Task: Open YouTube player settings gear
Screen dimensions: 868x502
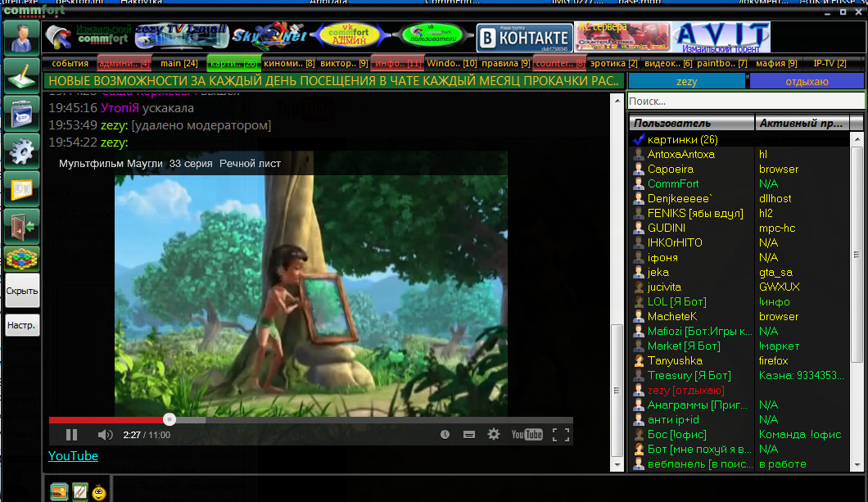Action: (493, 435)
